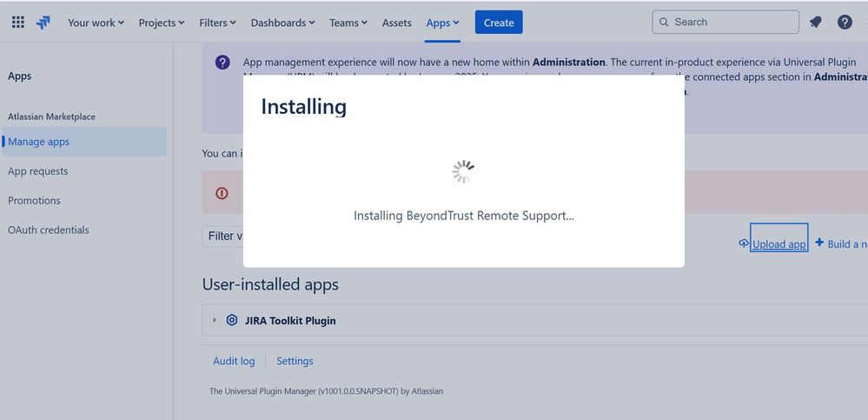Click the Universal Plugin Manager version text

[326, 391]
